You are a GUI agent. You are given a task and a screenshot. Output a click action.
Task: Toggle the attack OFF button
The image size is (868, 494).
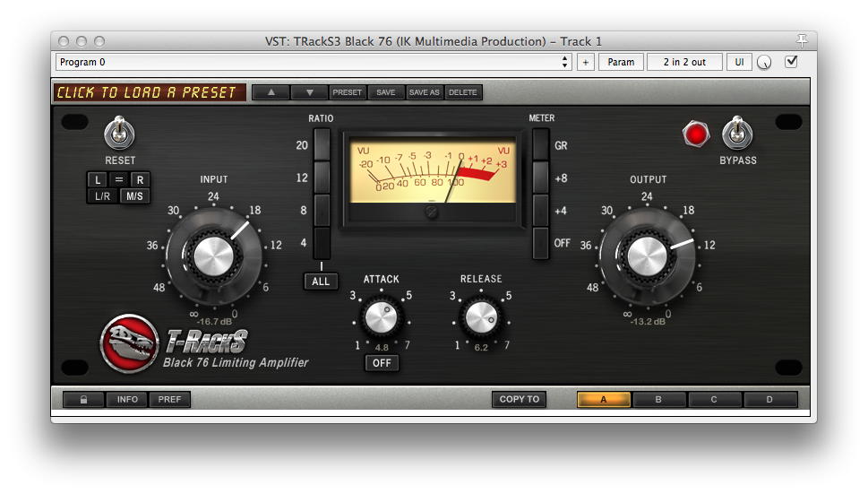[382, 363]
